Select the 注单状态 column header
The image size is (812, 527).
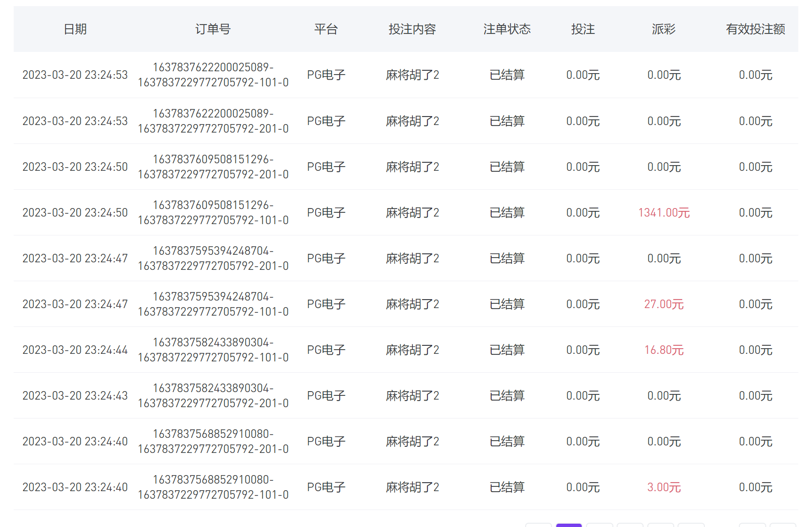click(x=507, y=29)
